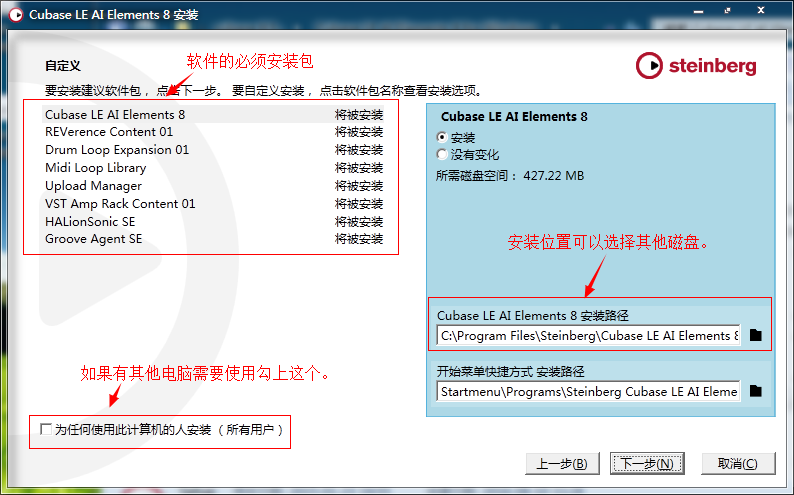Screen dimensions: 794x495
Task: Select REVerence Content 01 package
Action: click(x=214, y=132)
